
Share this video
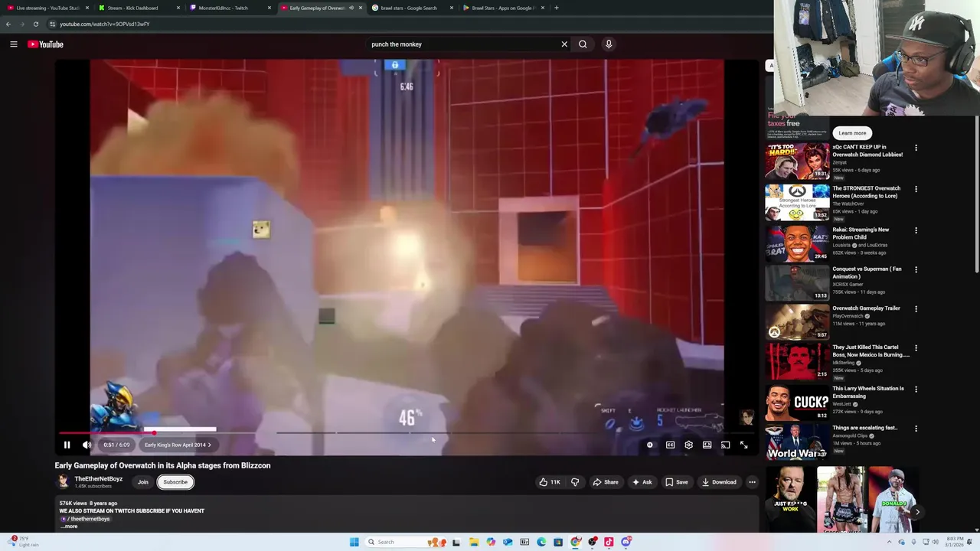click(x=605, y=482)
